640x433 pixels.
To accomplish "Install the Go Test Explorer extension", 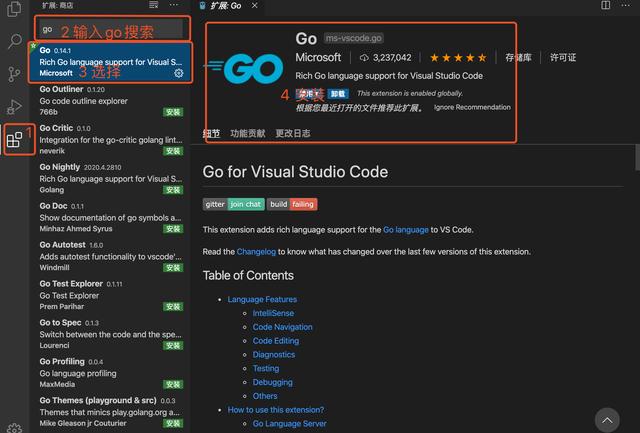I will (173, 306).
